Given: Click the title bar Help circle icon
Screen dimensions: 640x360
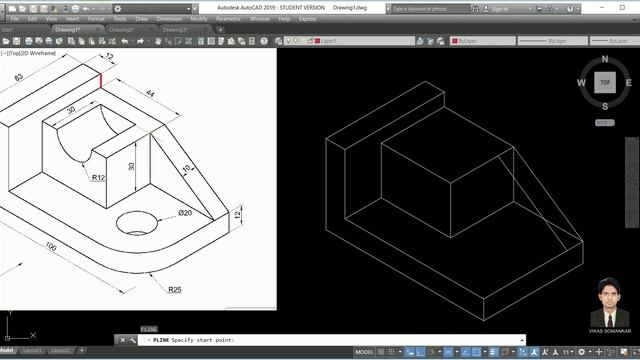Looking at the screenshot, I should 570,9.
